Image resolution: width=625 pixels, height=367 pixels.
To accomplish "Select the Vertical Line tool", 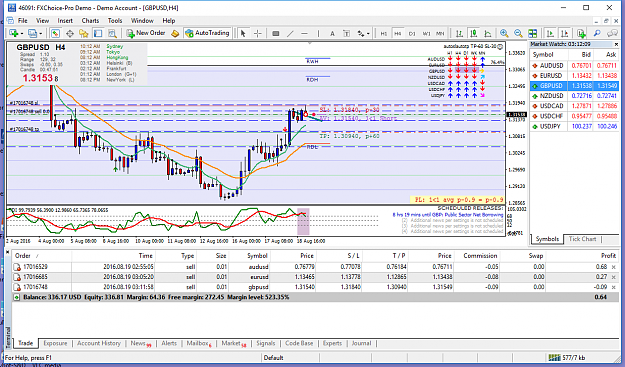I will pyautogui.click(x=318, y=33).
